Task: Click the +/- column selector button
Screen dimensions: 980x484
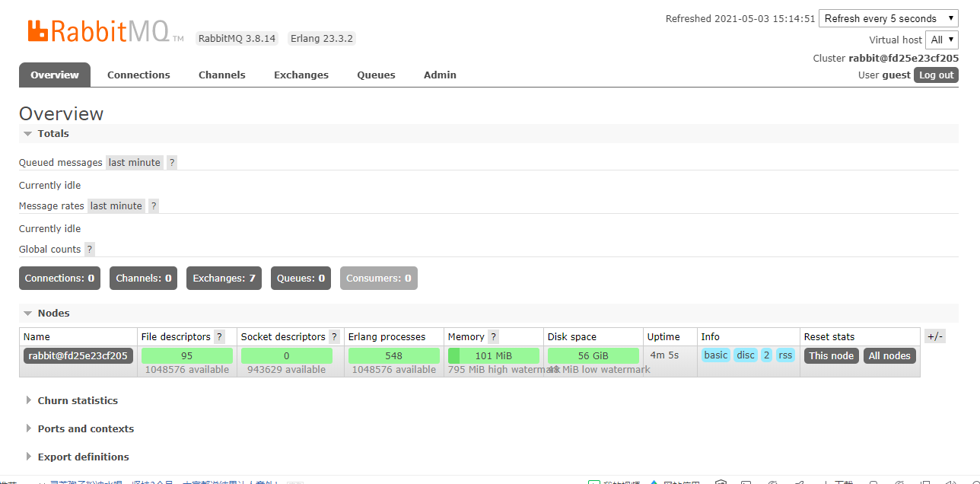Action: pyautogui.click(x=935, y=336)
